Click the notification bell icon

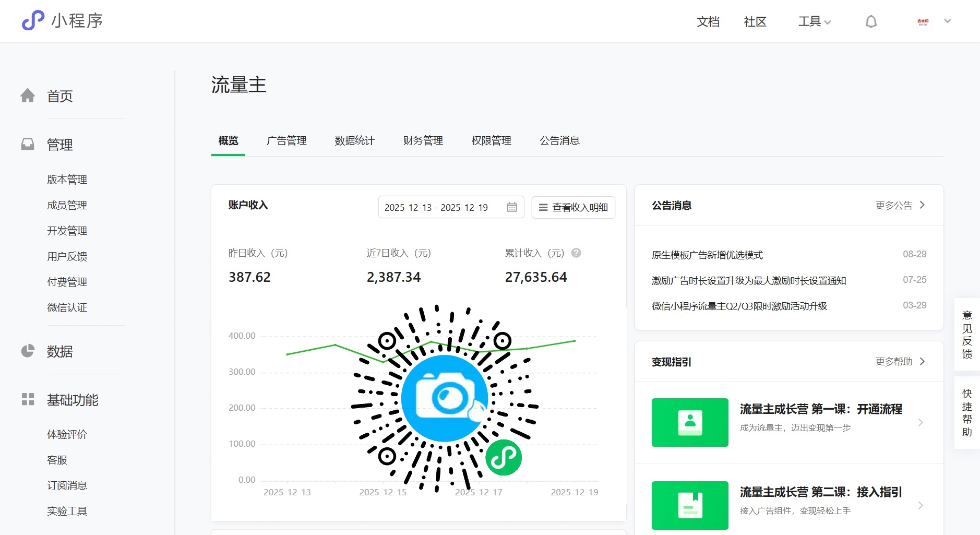coord(871,21)
